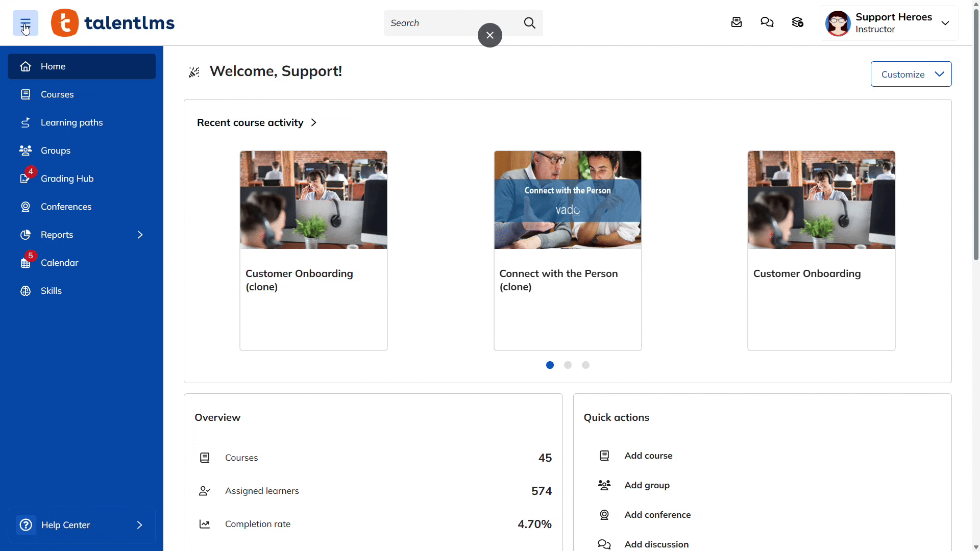This screenshot has height=551, width=980.
Task: Click the search magnifier icon
Action: pyautogui.click(x=529, y=23)
